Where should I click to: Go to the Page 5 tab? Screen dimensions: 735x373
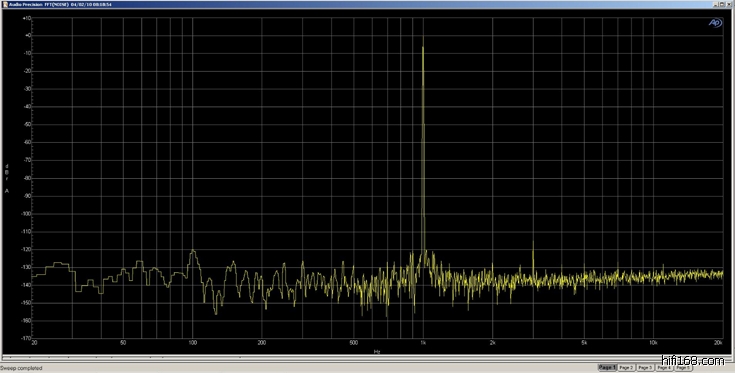[x=683, y=368]
